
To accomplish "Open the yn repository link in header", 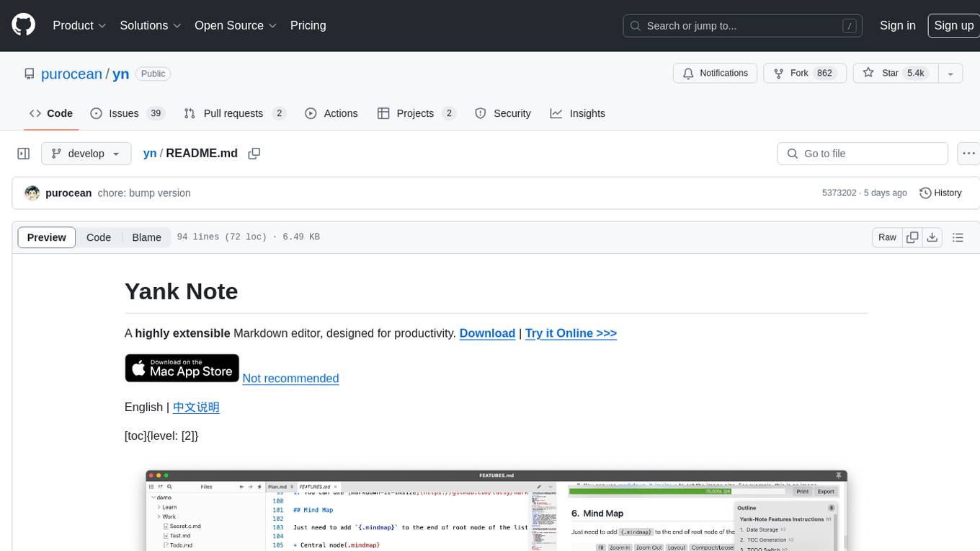I will coord(120,74).
